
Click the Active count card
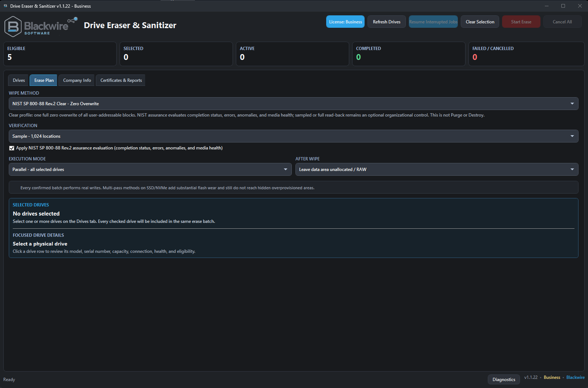pos(293,54)
